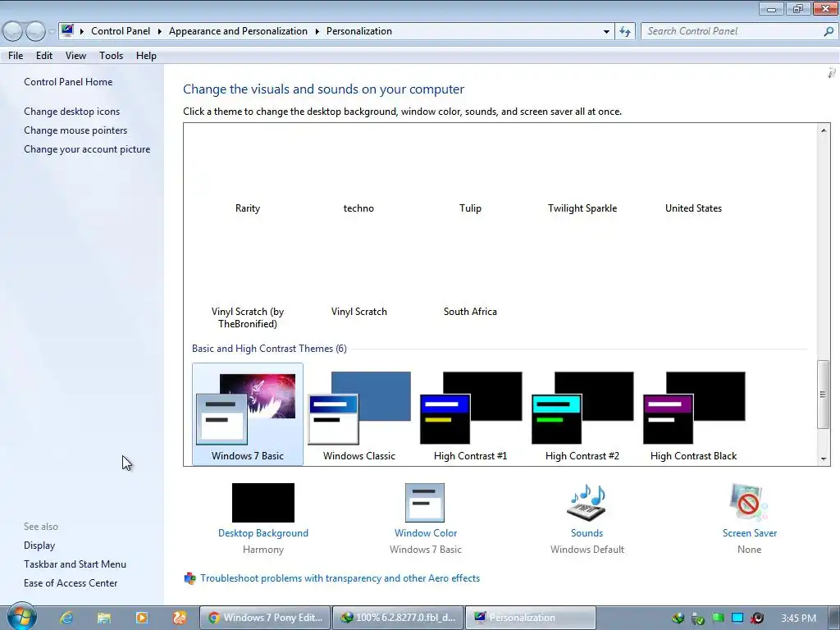Choose the Rarity theme
The height and width of the screenshot is (630, 840).
(x=248, y=208)
